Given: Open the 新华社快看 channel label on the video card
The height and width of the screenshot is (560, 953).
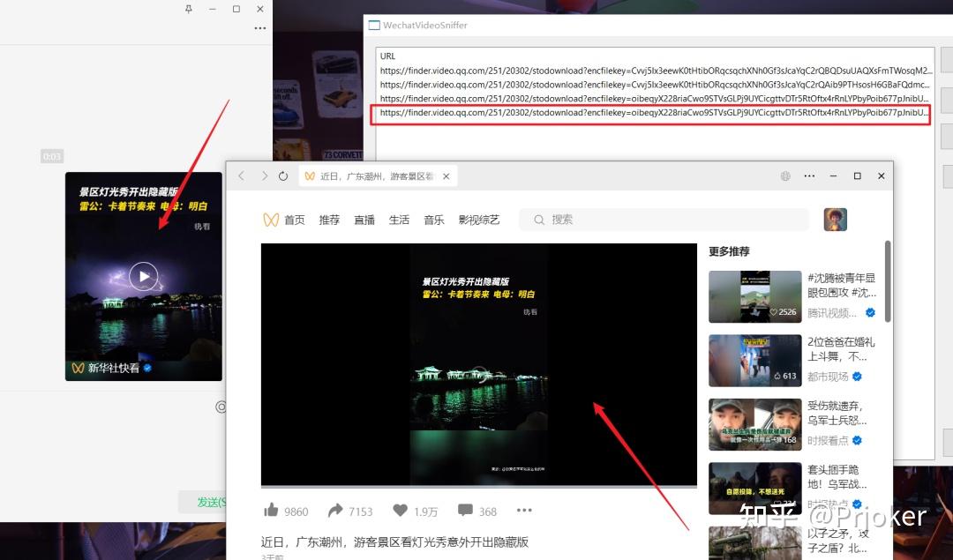Looking at the screenshot, I should 113,368.
